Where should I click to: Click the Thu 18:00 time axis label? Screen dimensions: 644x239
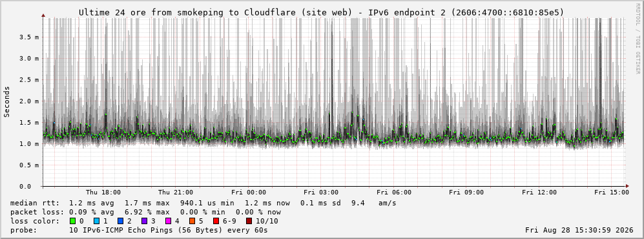tap(103, 192)
